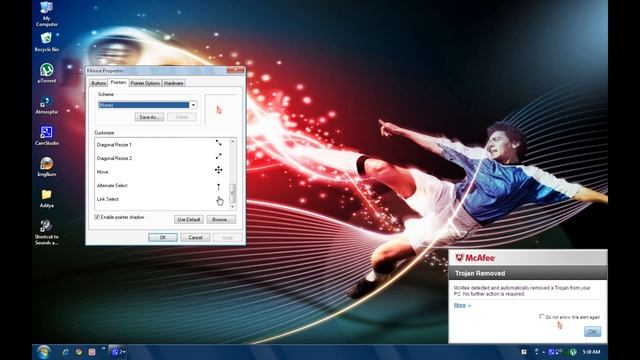The image size is (640, 360).
Task: Select the Diagonal Resize 1 cursor icon
Action: 219,143
